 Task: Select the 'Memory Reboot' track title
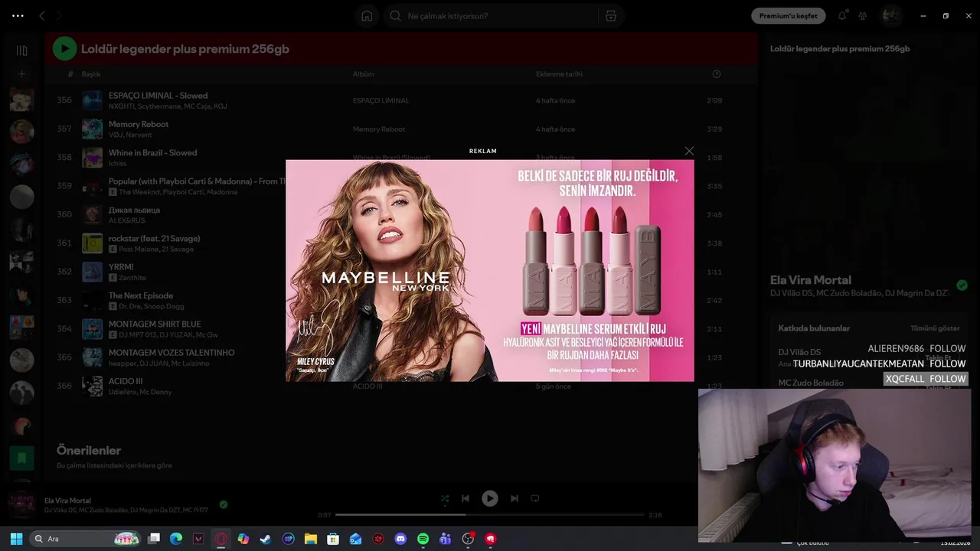(139, 124)
